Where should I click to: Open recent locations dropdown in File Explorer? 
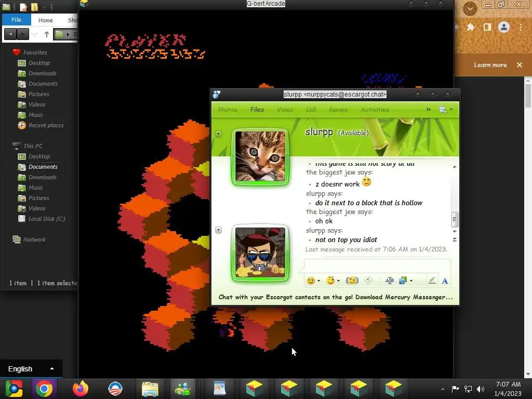click(x=35, y=34)
